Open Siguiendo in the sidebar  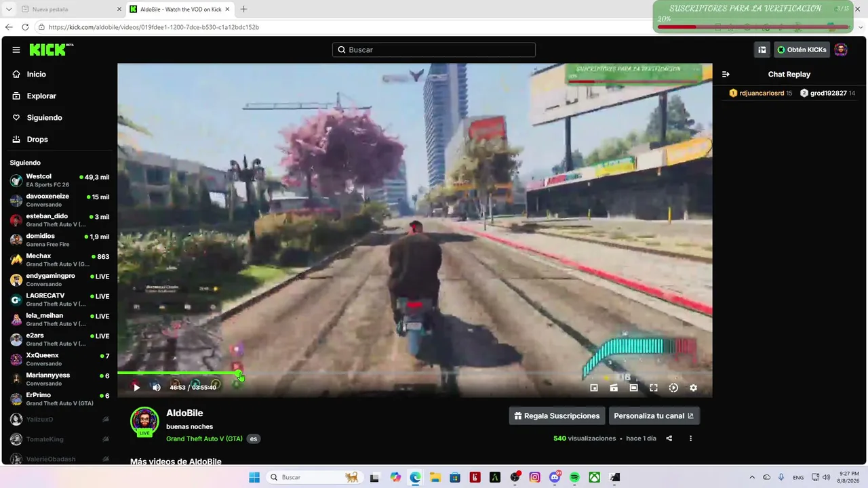[x=44, y=118]
